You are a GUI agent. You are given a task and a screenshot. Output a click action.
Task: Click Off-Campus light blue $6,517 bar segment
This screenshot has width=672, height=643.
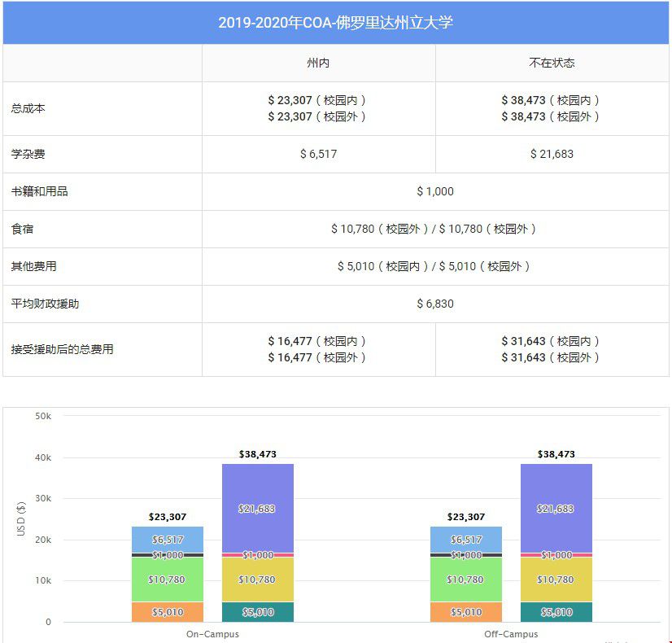(466, 540)
